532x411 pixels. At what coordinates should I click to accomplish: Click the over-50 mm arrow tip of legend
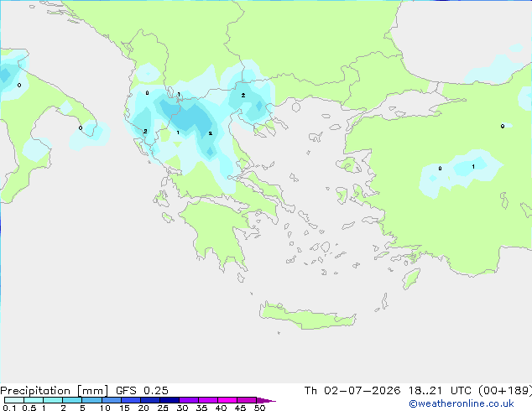tap(266, 400)
